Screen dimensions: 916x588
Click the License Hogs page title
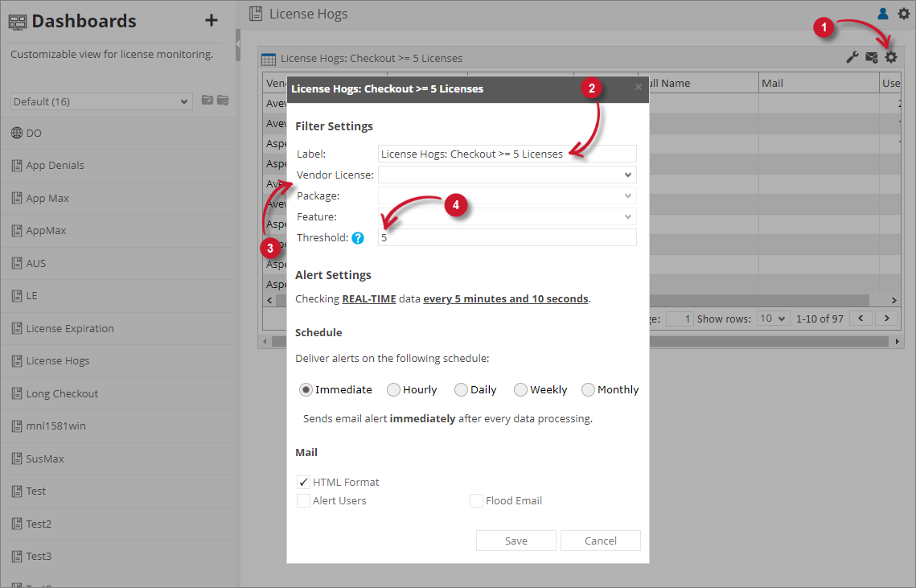coord(308,14)
